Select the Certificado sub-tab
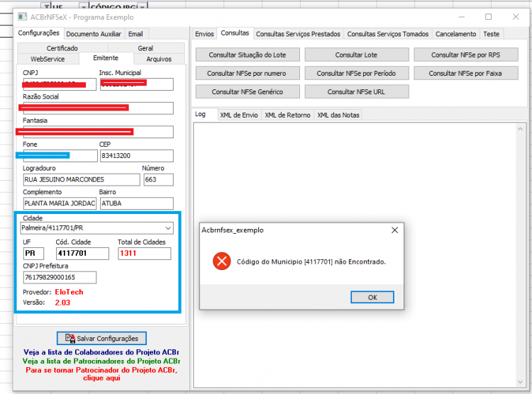The width and height of the screenshot is (532, 394). (62, 48)
